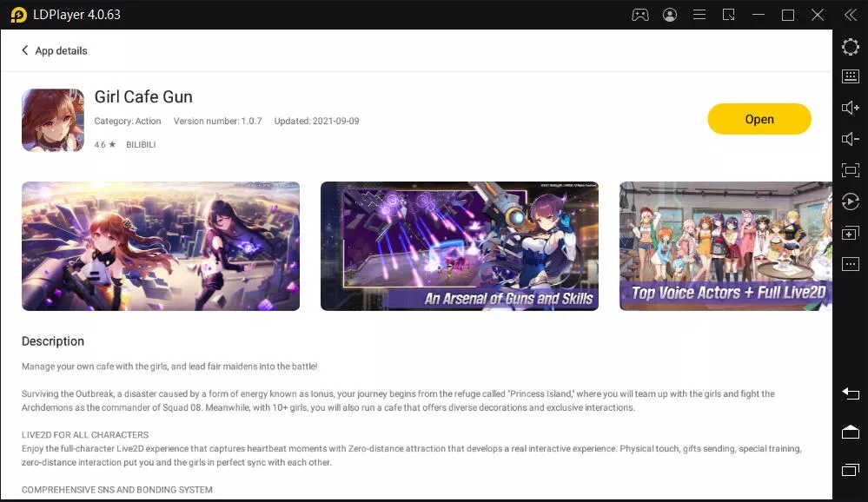
Task: Open user account in title bar
Action: pos(670,15)
